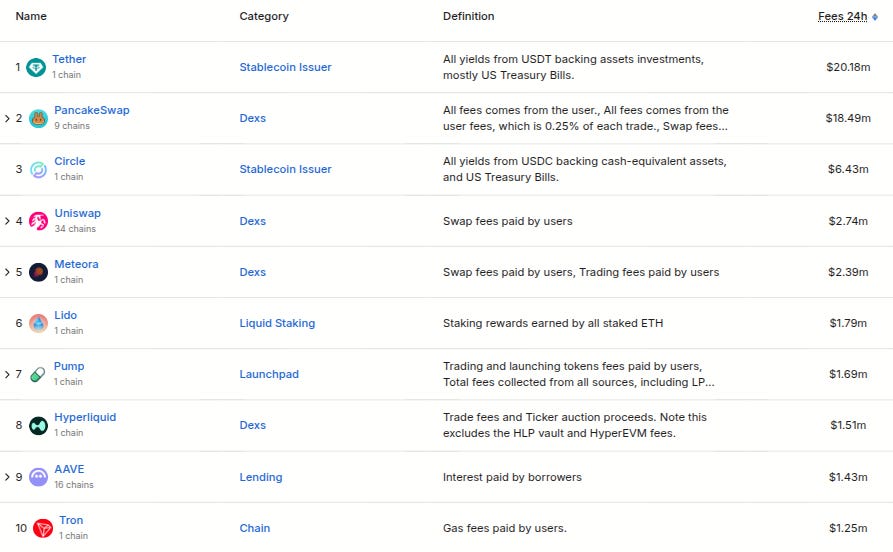Viewport: 893px width, 552px height.
Task: Open the AAVE protocol link
Action: click(x=69, y=469)
